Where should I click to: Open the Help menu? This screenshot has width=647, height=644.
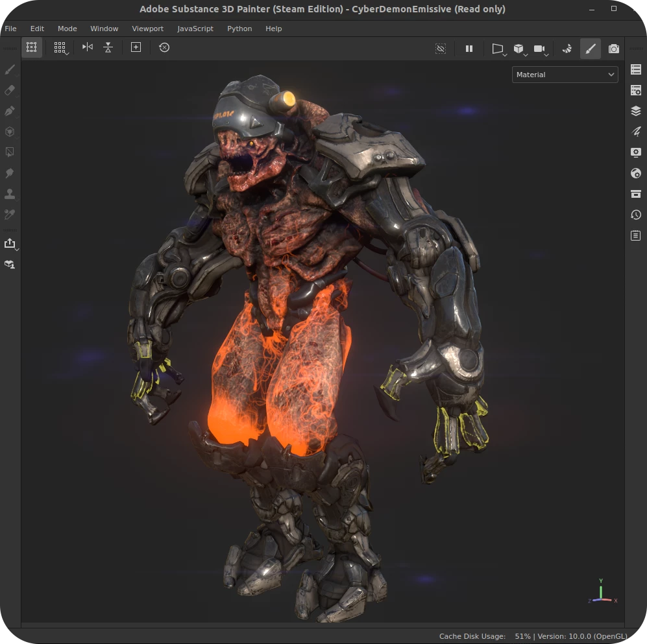coord(274,29)
